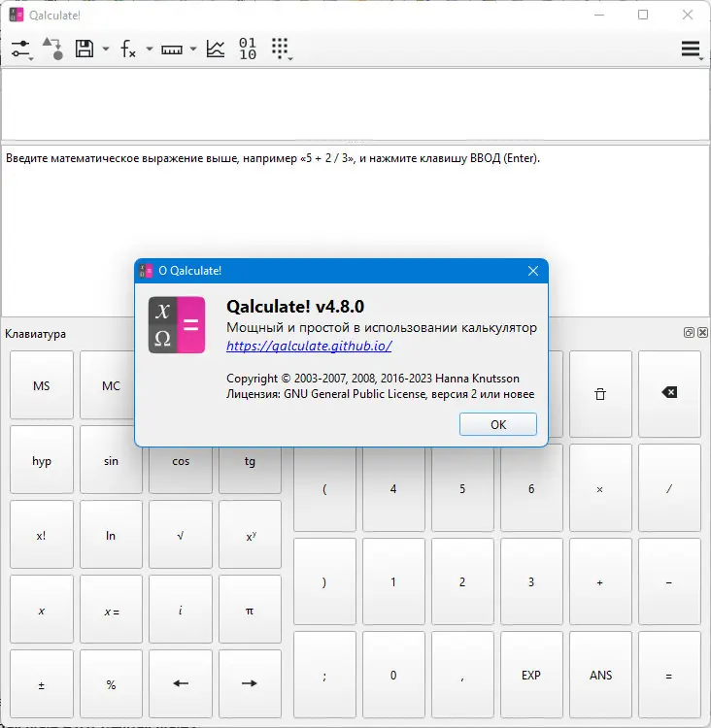Expand the units dropdown arrow
The image size is (711, 728).
[193, 49]
